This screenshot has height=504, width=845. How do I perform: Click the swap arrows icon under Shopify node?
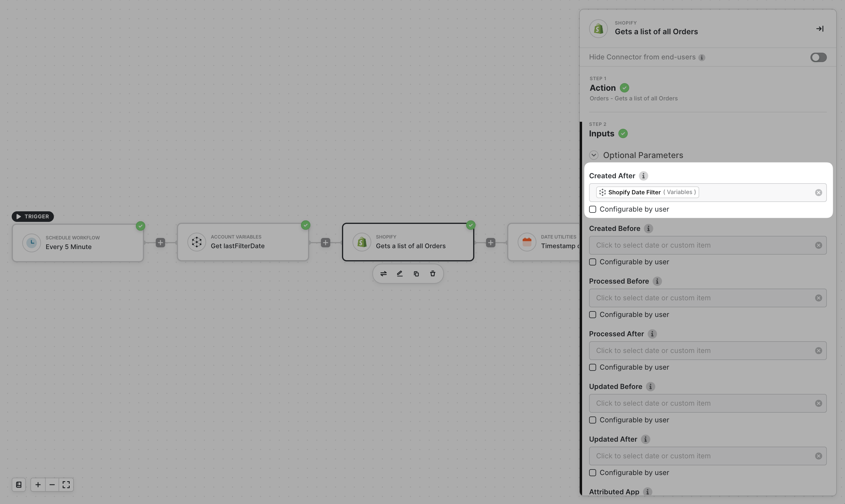pos(383,274)
